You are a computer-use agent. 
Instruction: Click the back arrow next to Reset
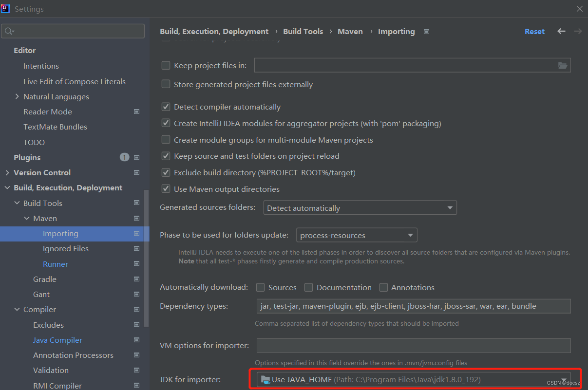pos(561,31)
